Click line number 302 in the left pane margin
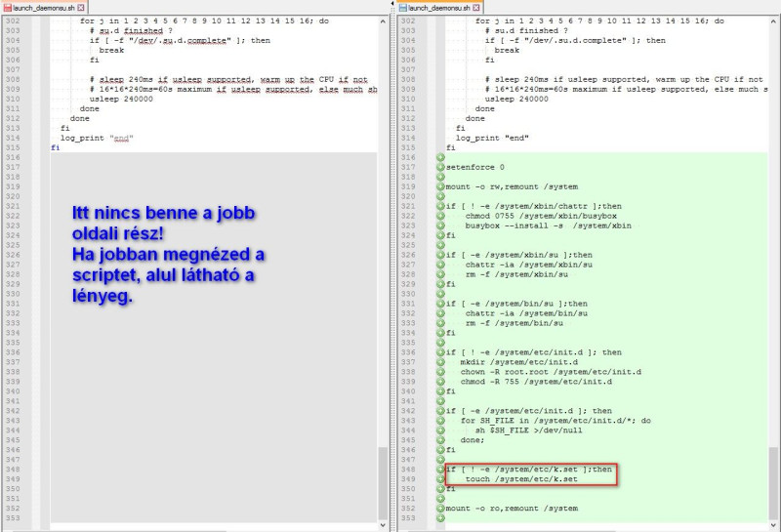The width and height of the screenshot is (781, 532). (13, 20)
